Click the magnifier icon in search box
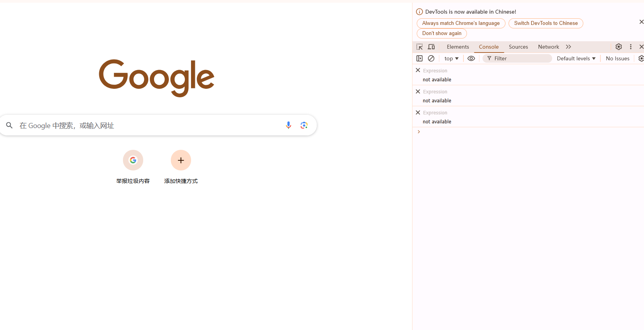This screenshot has height=330, width=644. click(x=9, y=125)
